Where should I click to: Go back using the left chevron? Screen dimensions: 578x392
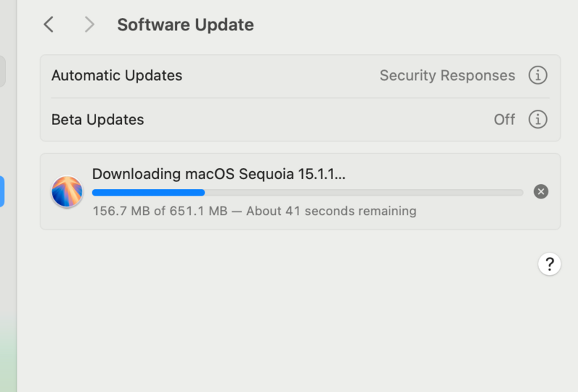(x=48, y=25)
